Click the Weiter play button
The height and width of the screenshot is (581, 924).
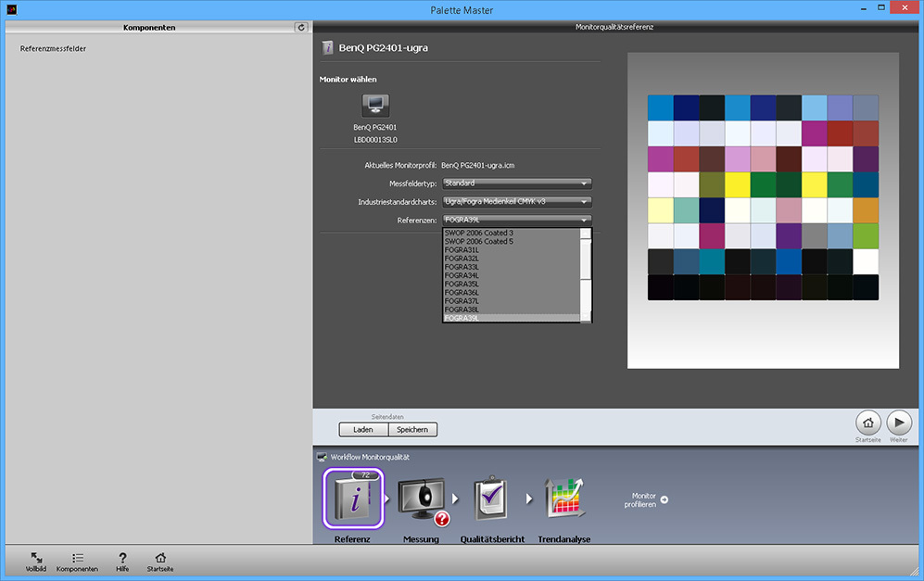coord(899,423)
